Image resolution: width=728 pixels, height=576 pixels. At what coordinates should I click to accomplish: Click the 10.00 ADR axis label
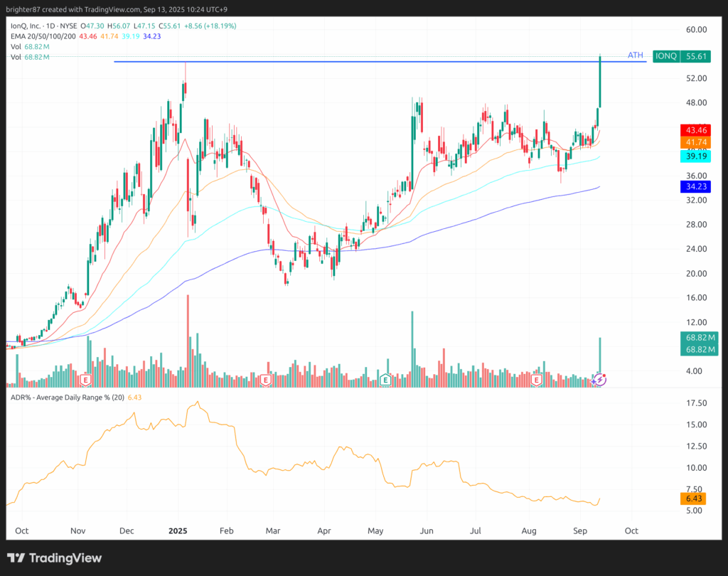click(697, 468)
